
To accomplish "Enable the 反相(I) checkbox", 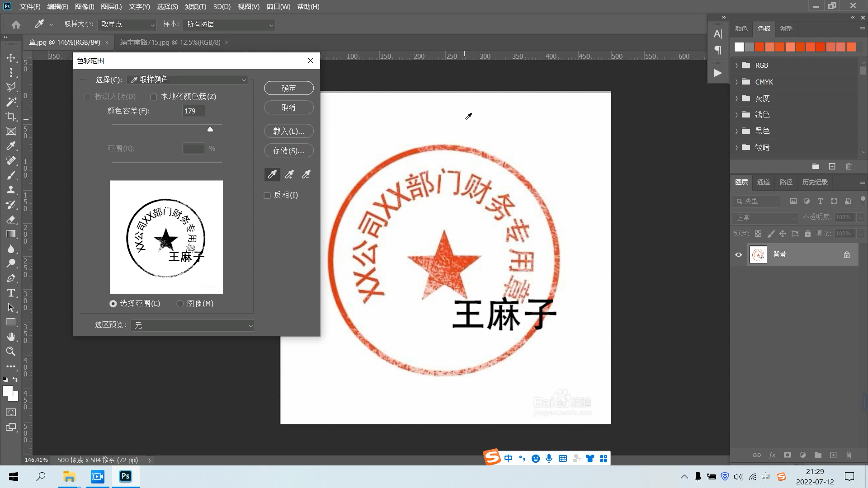I will [267, 195].
